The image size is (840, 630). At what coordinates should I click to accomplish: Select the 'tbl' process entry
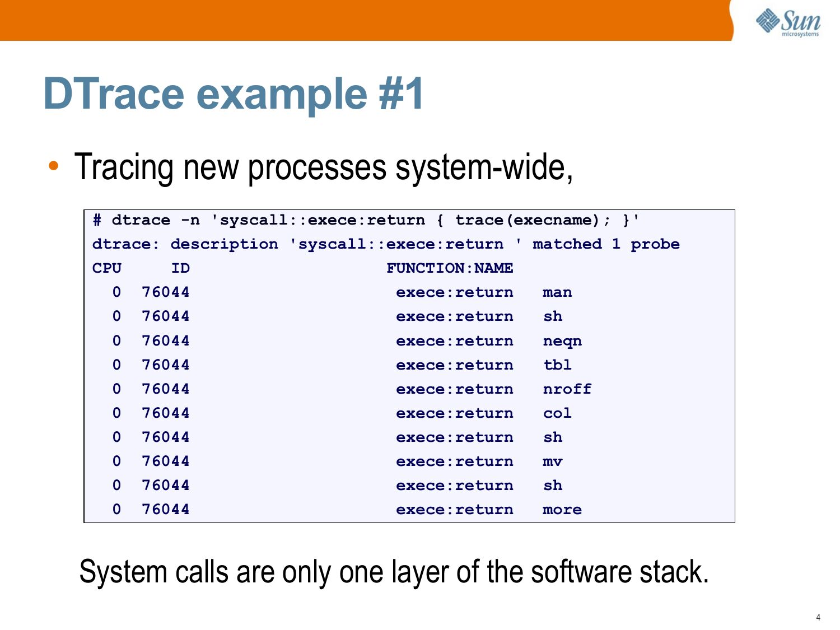557,365
